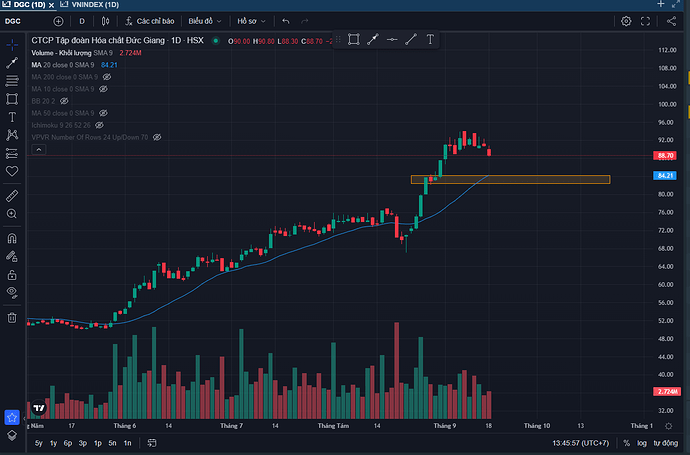The height and width of the screenshot is (455, 690).
Task: Click the zoom in magnifier tool
Action: (x=12, y=214)
